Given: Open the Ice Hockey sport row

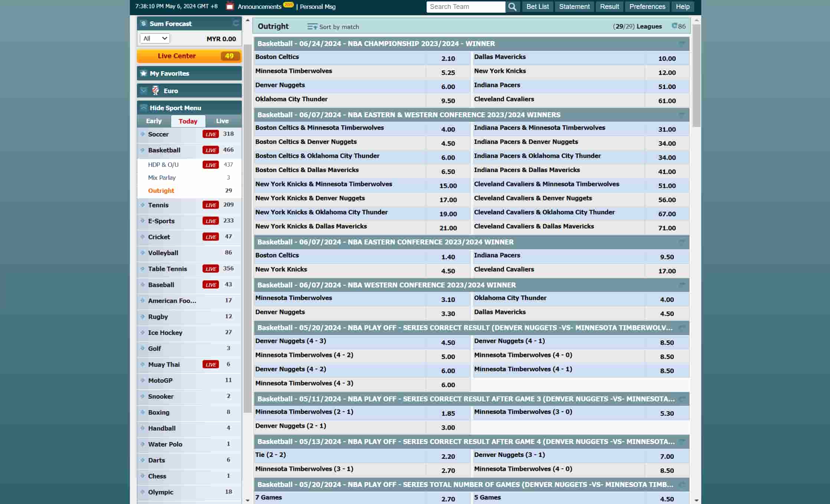Looking at the screenshot, I should [x=189, y=332].
